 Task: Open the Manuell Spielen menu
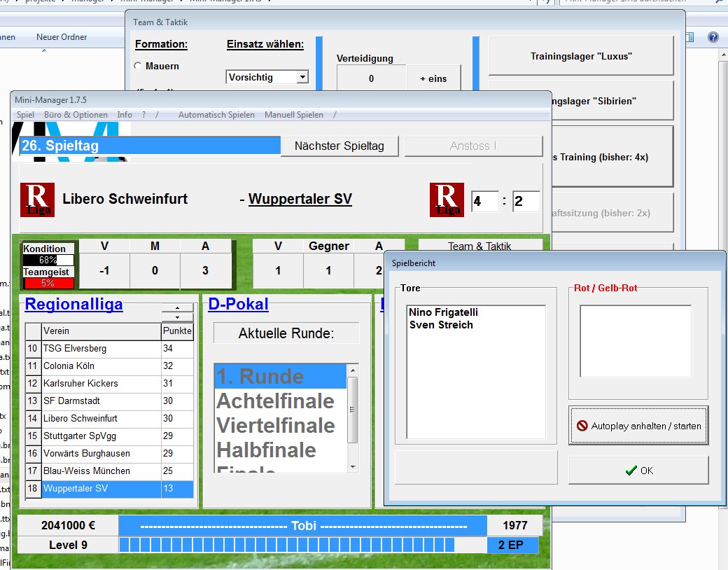point(293,115)
